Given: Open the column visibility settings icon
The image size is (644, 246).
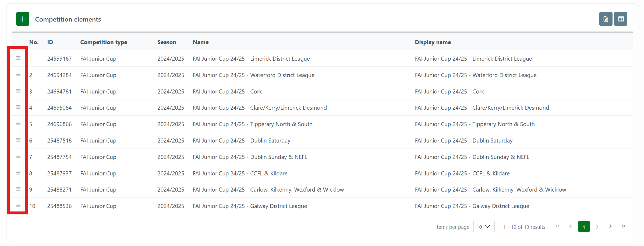Looking at the screenshot, I should [x=621, y=19].
